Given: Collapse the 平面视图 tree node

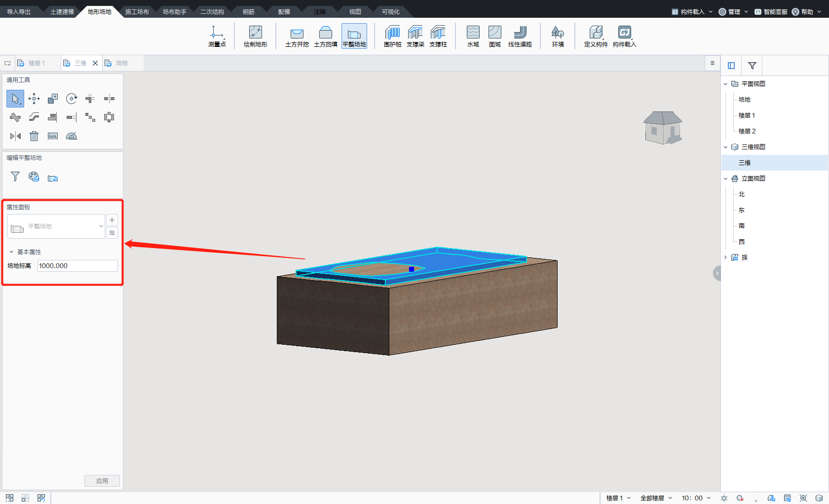Looking at the screenshot, I should click(725, 84).
